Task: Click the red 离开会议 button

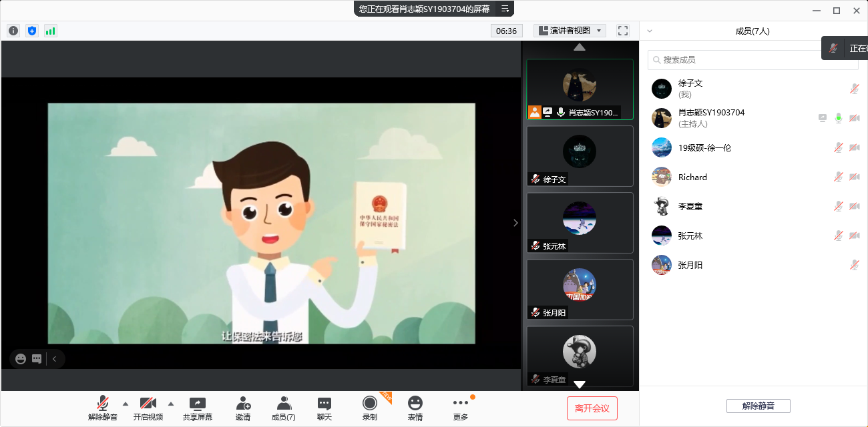Action: 592,408
